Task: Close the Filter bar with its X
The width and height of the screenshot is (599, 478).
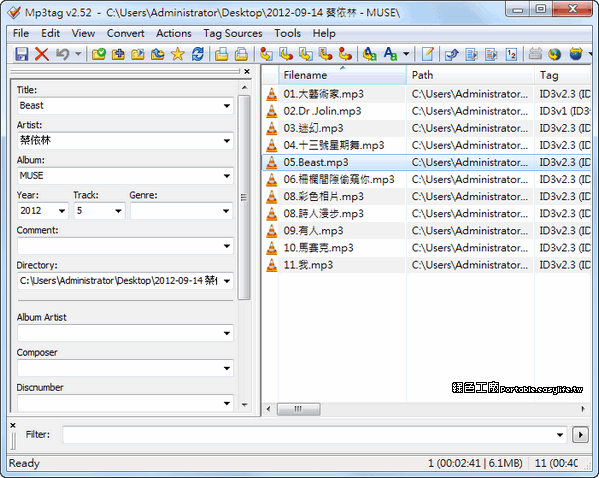Action: (13, 425)
